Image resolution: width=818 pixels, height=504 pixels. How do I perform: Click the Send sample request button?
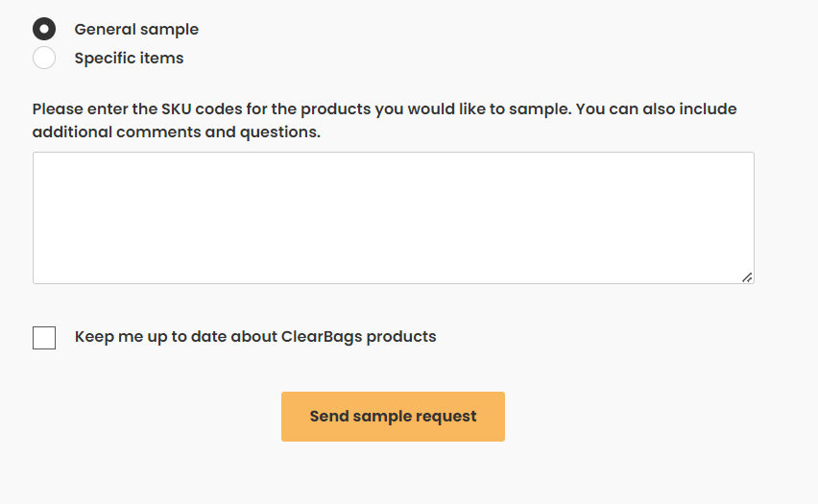click(x=393, y=417)
